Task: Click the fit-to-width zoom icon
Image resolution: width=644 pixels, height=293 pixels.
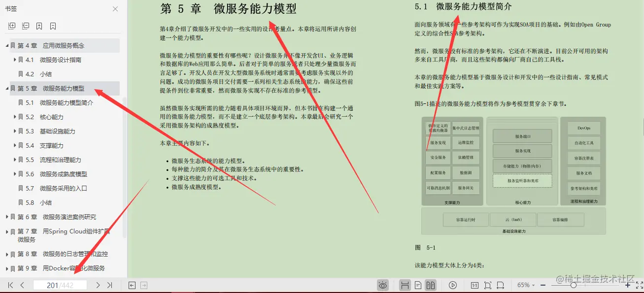Action: (500, 285)
